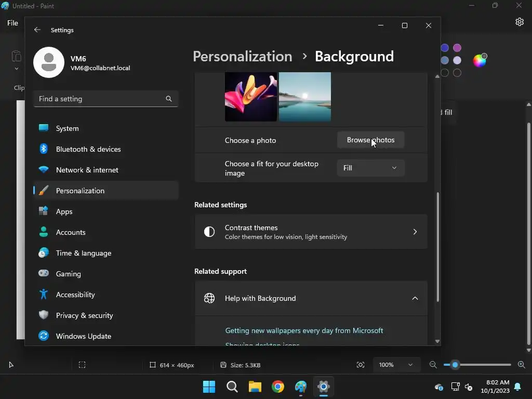This screenshot has height=399, width=532.
Task: Open the notification bell in the tray
Action: click(x=518, y=387)
